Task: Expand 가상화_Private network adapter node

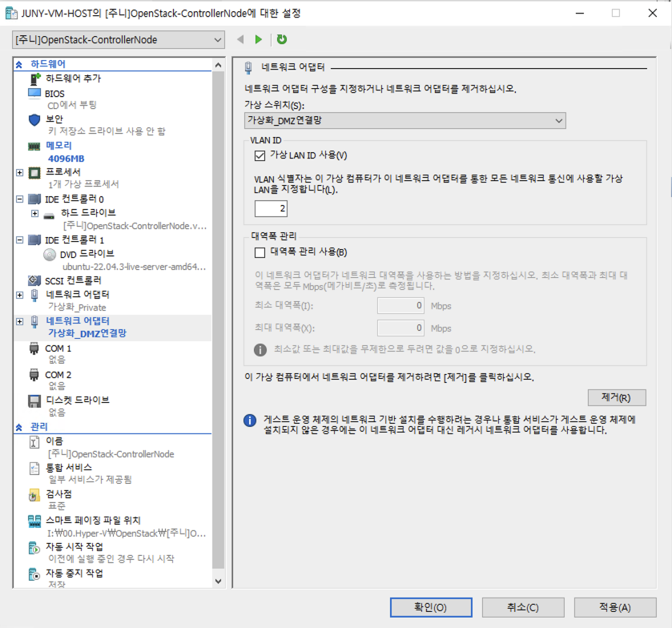Action: coord(20,295)
